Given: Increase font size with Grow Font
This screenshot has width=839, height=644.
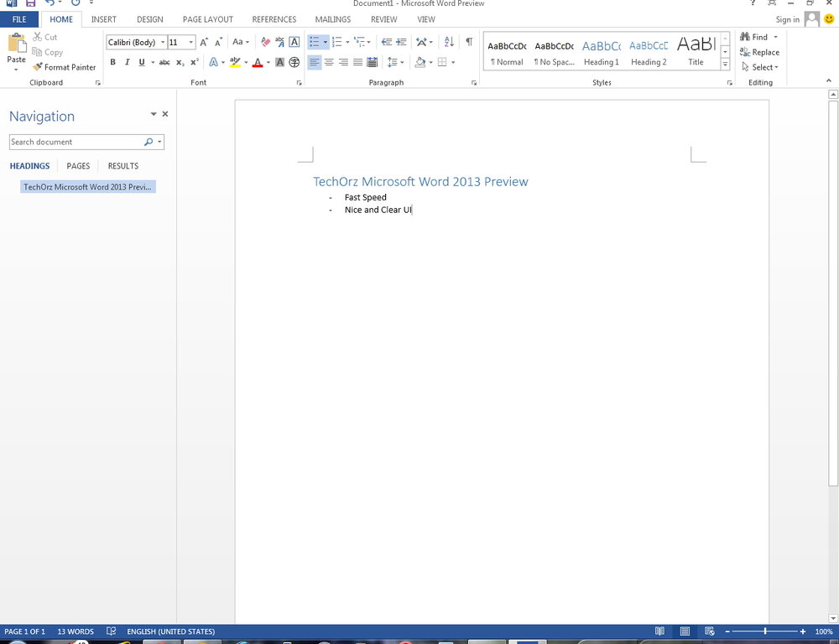Looking at the screenshot, I should point(204,42).
